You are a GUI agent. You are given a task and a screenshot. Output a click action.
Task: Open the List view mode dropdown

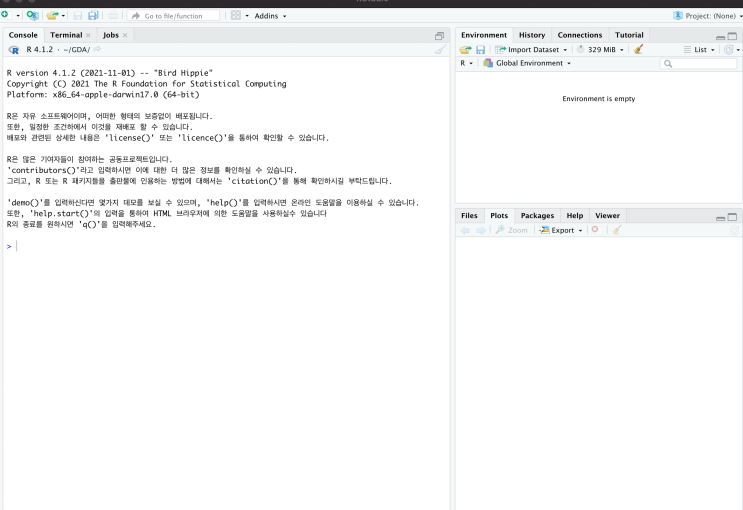click(699, 49)
